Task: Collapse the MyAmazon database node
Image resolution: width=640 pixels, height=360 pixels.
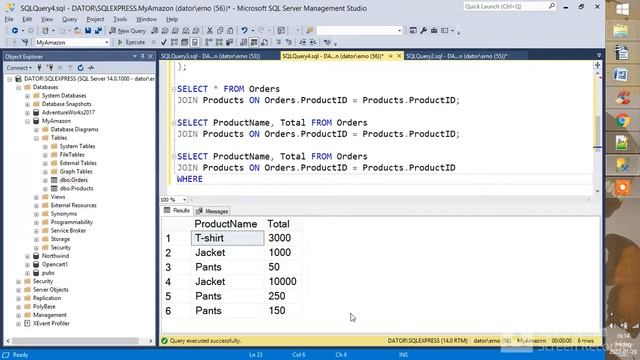Action: click(x=27, y=121)
